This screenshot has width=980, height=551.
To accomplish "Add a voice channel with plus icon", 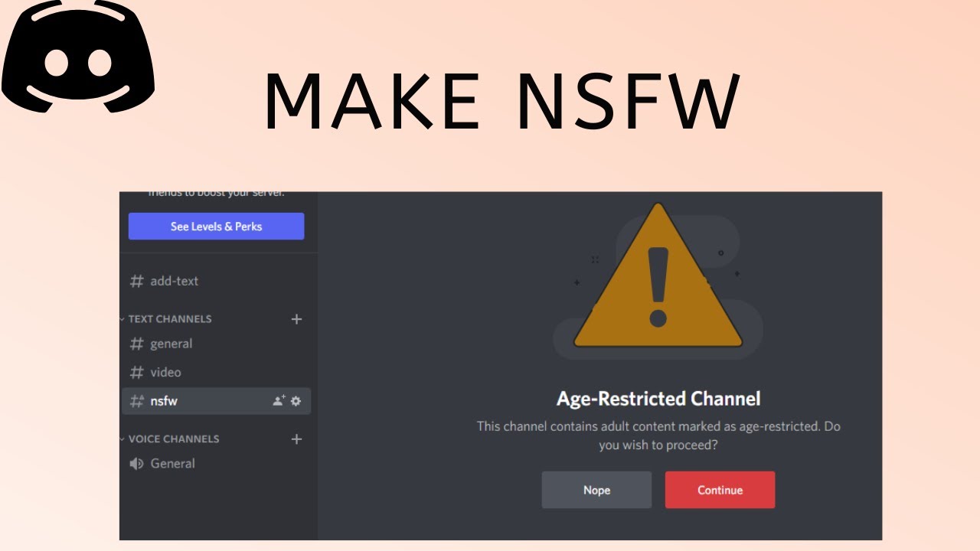I will click(297, 439).
